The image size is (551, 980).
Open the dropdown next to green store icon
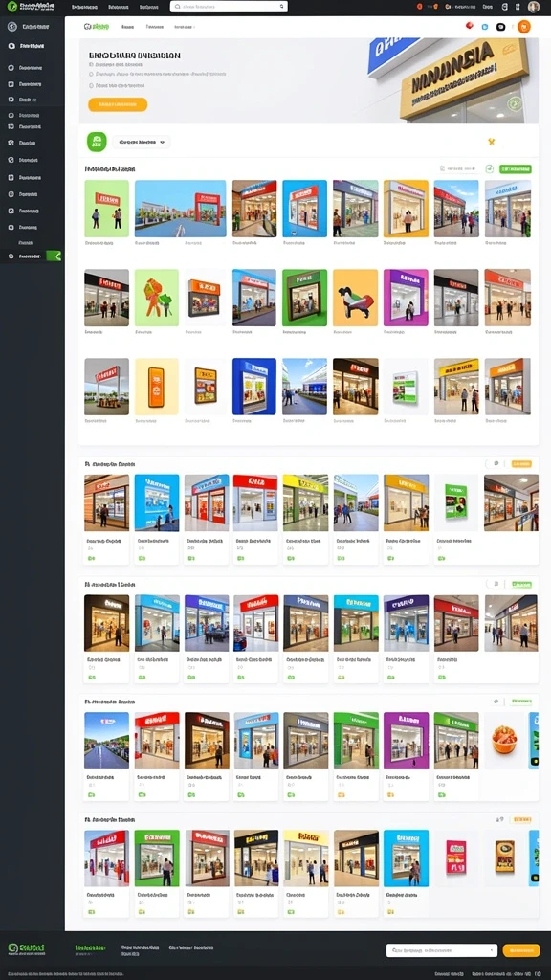point(141,142)
